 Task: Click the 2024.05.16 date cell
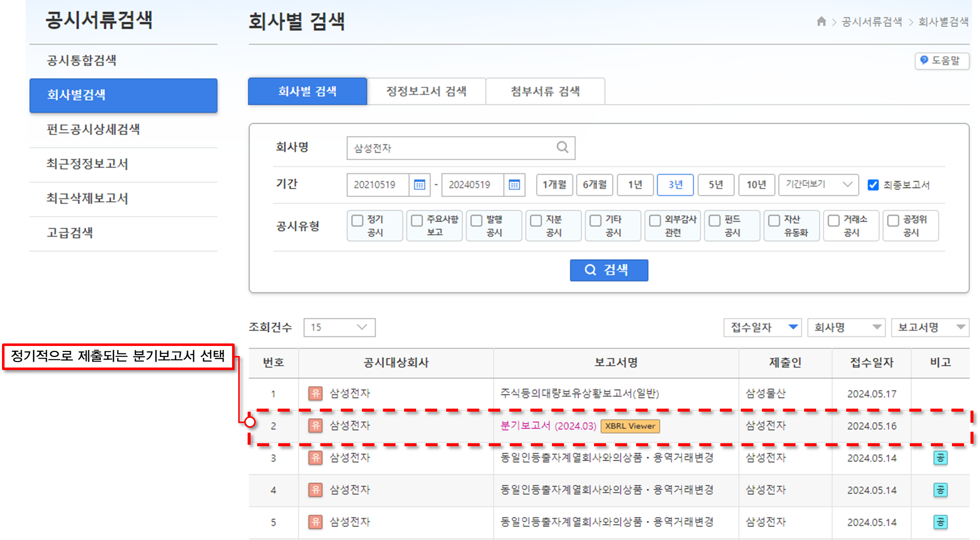872,426
